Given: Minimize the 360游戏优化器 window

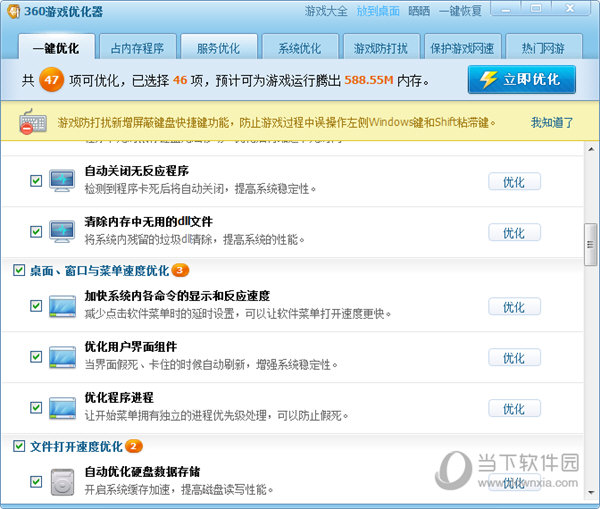Looking at the screenshot, I should (506, 8).
